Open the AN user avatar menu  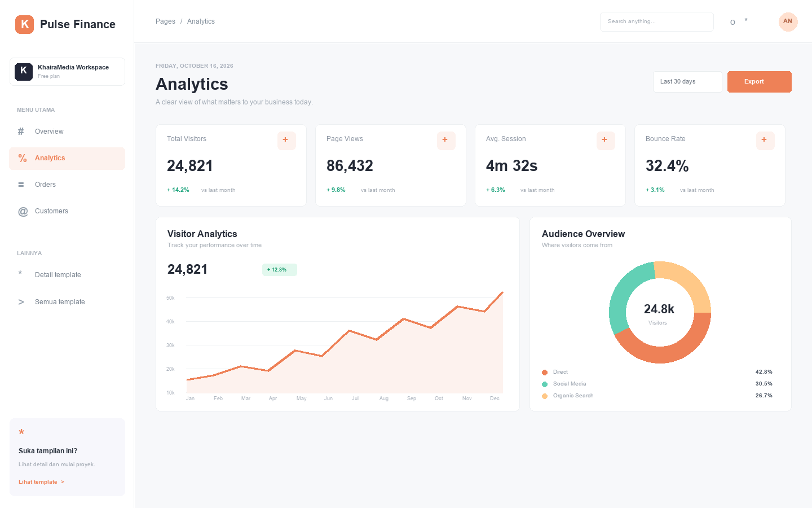point(788,21)
